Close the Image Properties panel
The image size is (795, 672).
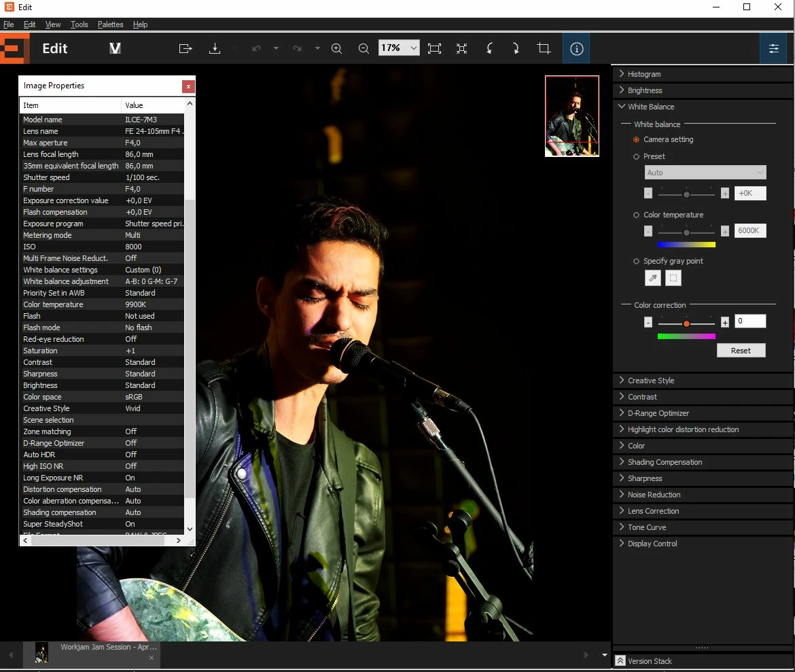188,86
